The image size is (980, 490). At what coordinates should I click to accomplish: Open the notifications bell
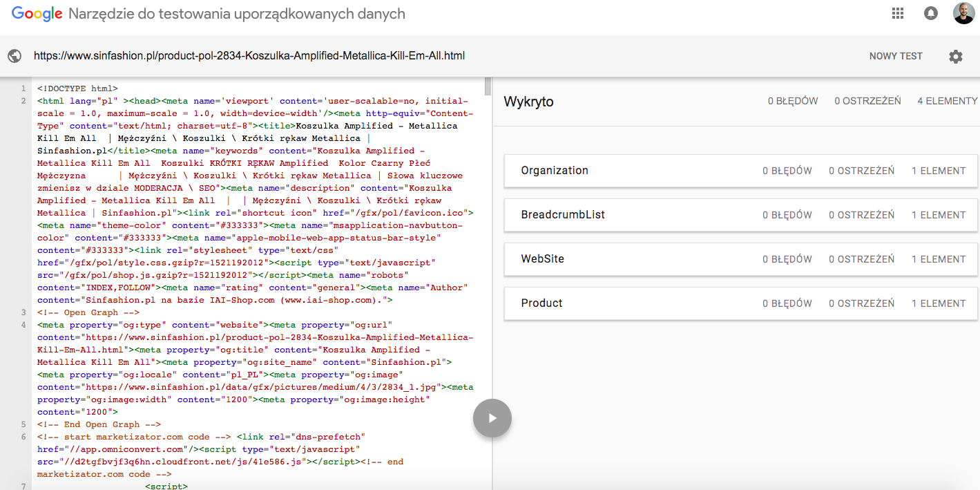931,13
